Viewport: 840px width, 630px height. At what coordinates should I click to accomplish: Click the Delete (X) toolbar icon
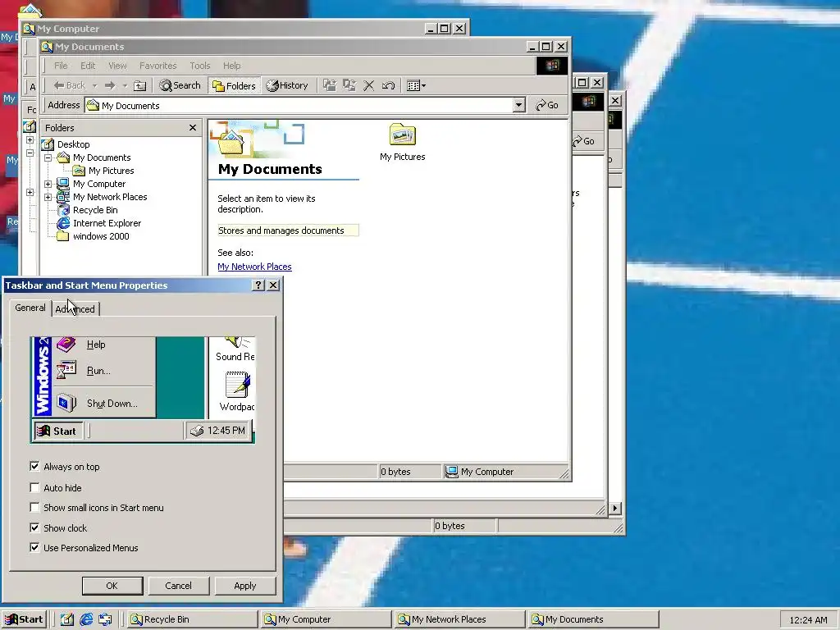tap(368, 85)
